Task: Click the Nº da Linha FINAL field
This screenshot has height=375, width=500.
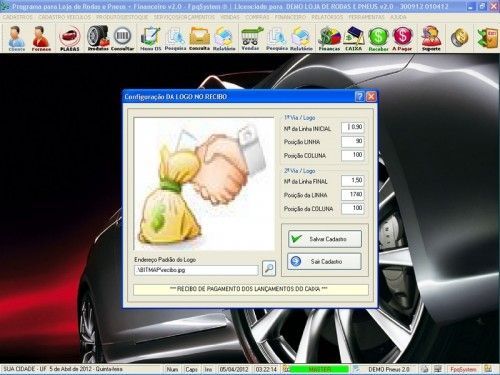Action: tap(353, 181)
